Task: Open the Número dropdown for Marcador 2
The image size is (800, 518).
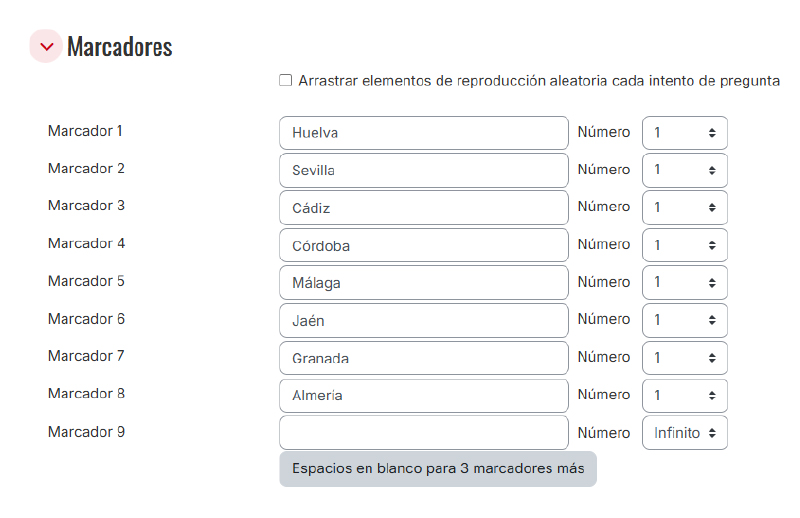Action: (684, 170)
